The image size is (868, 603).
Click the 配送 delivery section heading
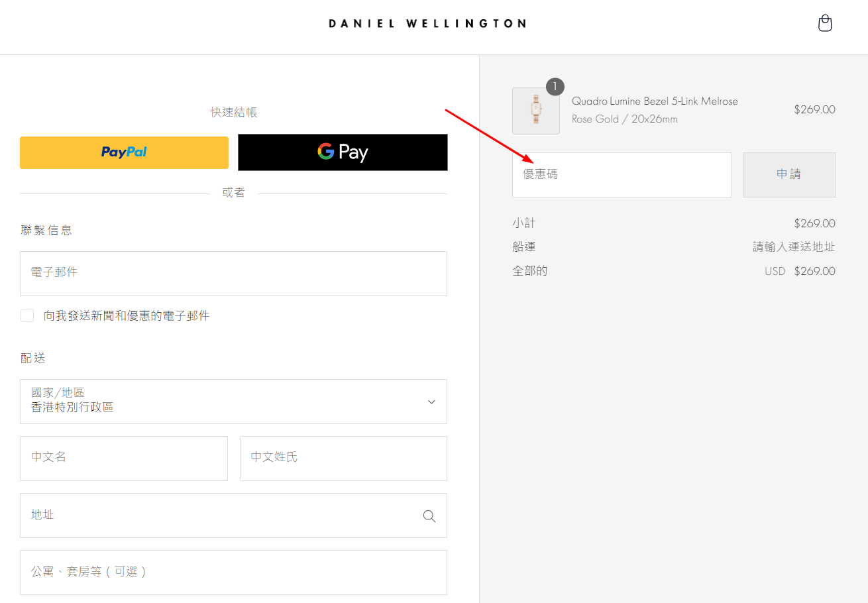(x=33, y=358)
